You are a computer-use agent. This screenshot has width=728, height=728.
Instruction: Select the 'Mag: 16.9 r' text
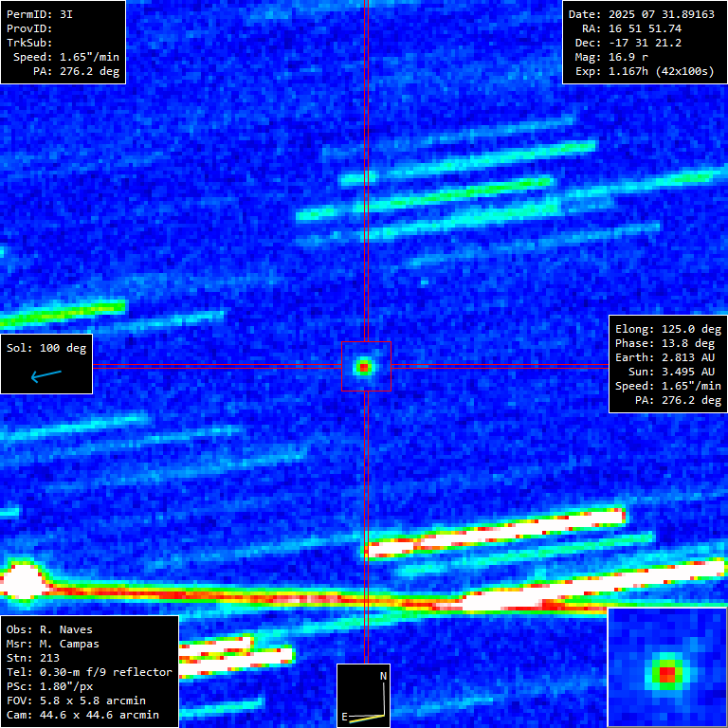[x=611, y=57]
